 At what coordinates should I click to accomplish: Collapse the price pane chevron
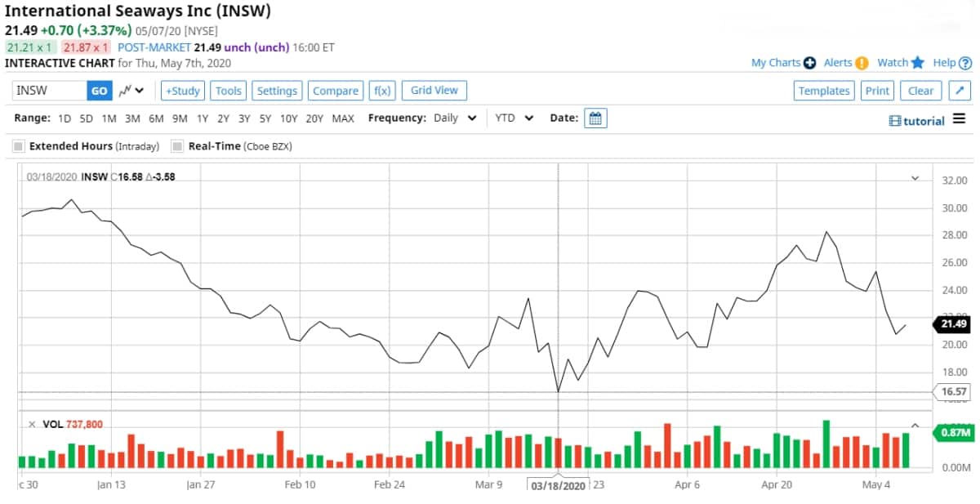coord(915,178)
